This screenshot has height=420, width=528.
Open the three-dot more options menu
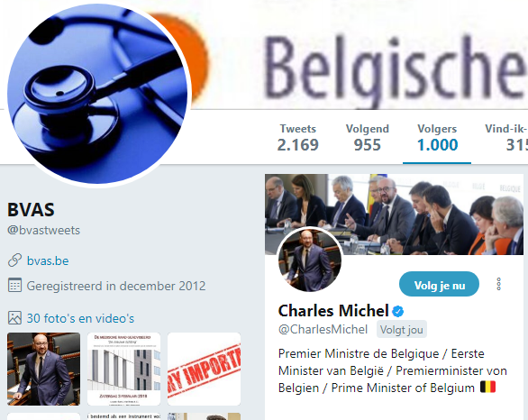498,284
